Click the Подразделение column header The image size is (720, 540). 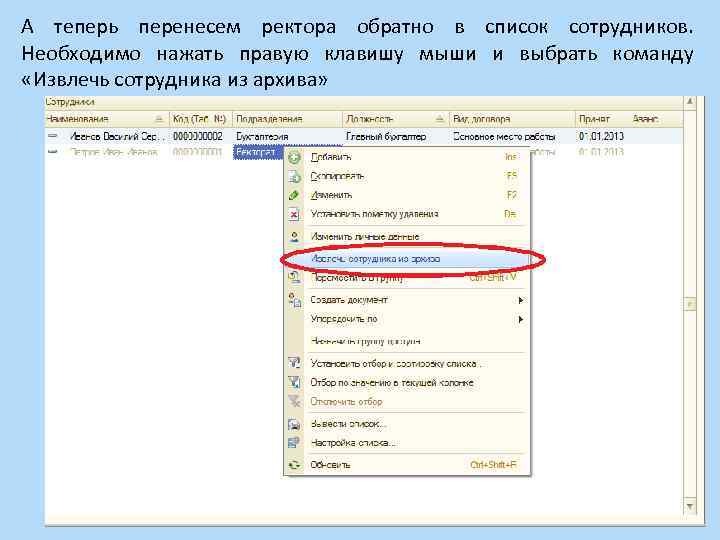pos(287,119)
